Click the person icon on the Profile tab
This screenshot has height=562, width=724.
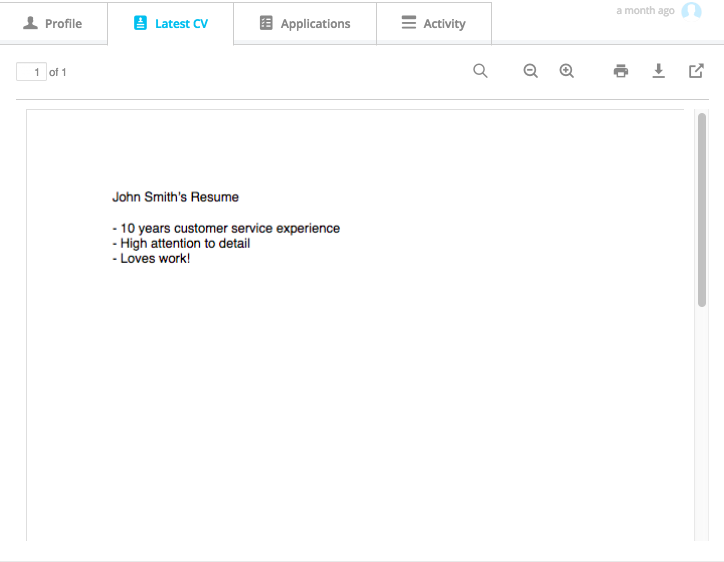click(30, 23)
